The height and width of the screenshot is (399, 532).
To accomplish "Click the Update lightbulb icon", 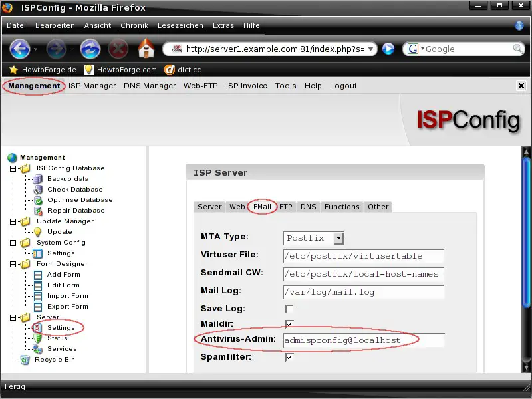I will click(x=38, y=232).
